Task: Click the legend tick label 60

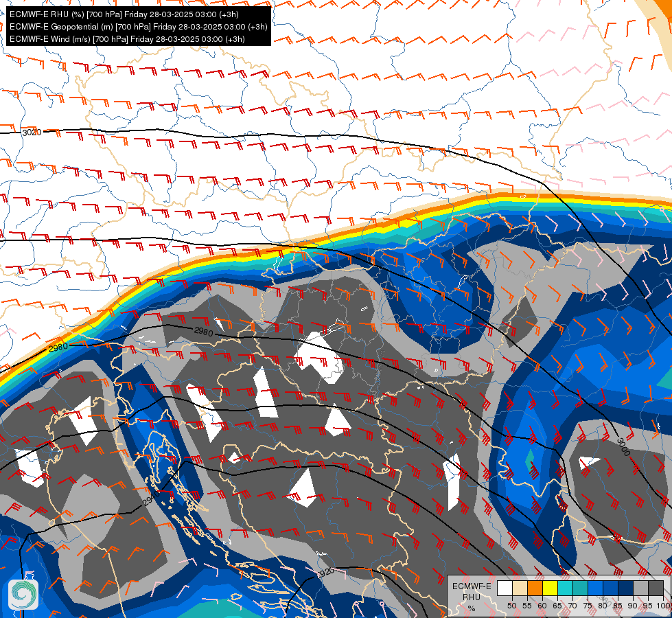Action: 542,606
